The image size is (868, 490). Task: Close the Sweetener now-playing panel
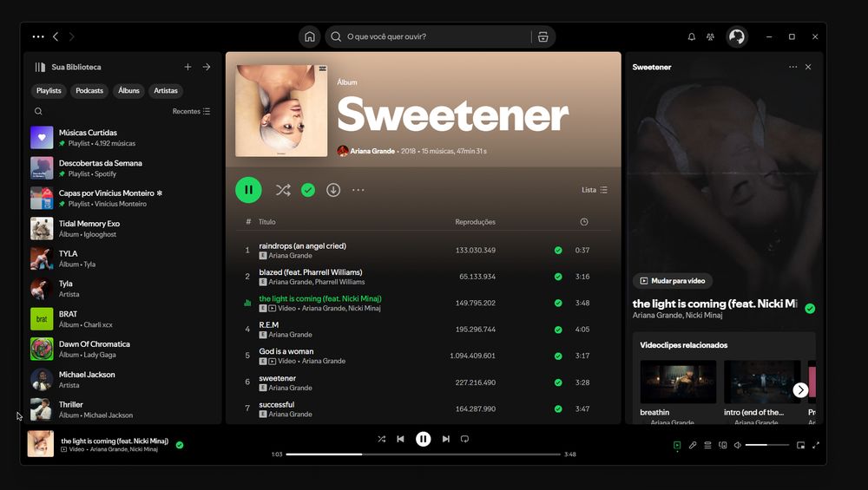pos(808,67)
